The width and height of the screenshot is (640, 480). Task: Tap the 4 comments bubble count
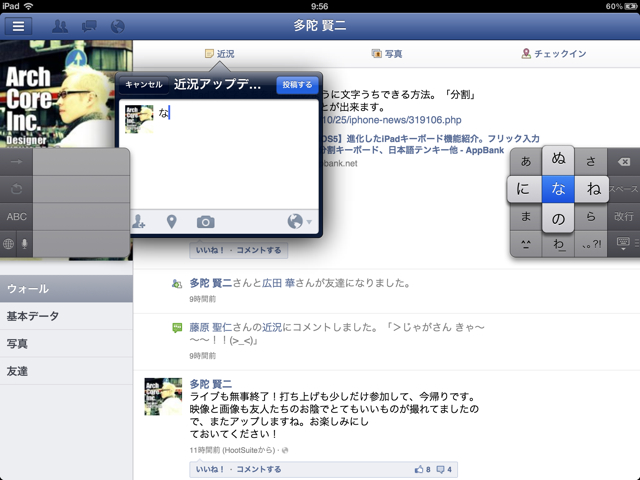pos(444,469)
